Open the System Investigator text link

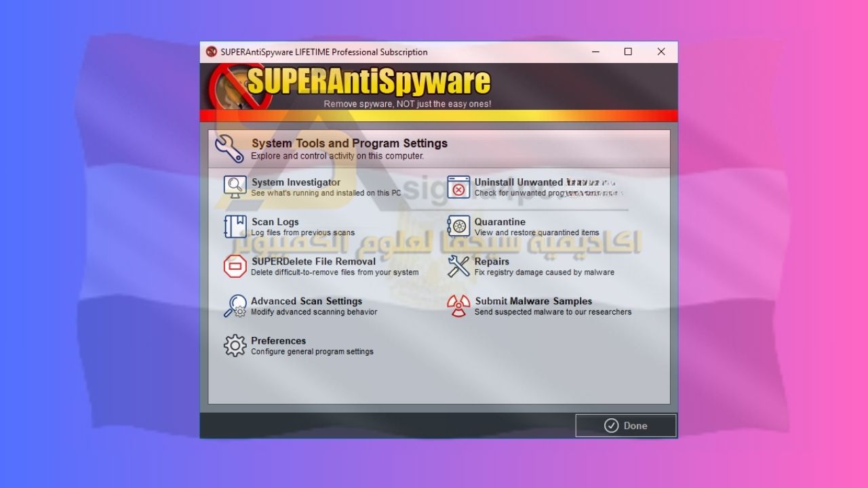click(x=296, y=182)
